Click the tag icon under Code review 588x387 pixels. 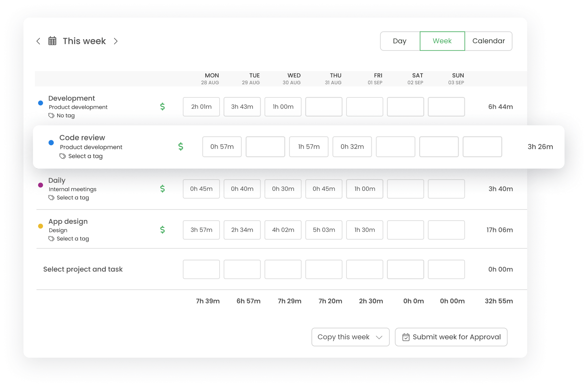click(63, 156)
